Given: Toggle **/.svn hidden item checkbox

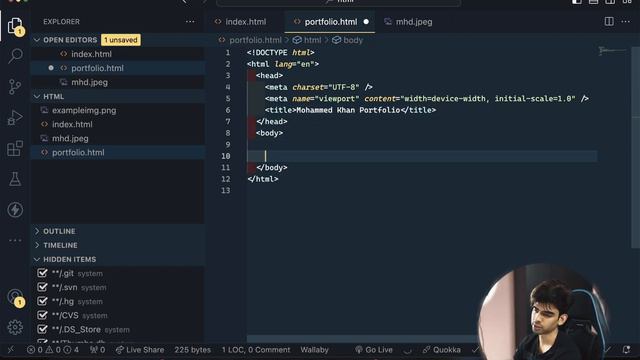Looking at the screenshot, I should (x=42, y=287).
